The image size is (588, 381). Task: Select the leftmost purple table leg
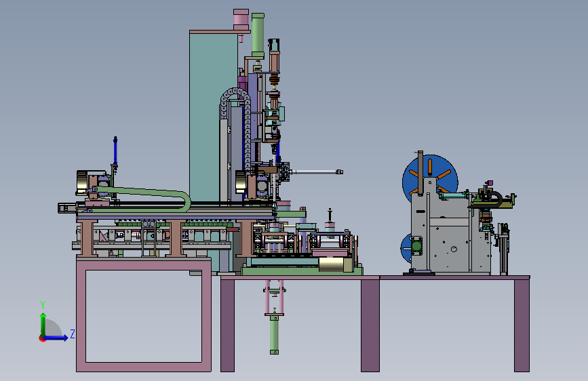click(227, 325)
